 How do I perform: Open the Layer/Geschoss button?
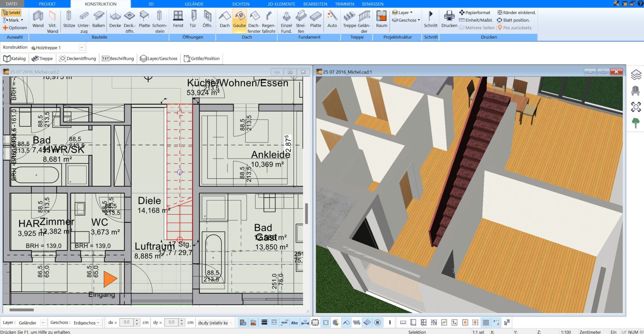(x=158, y=58)
